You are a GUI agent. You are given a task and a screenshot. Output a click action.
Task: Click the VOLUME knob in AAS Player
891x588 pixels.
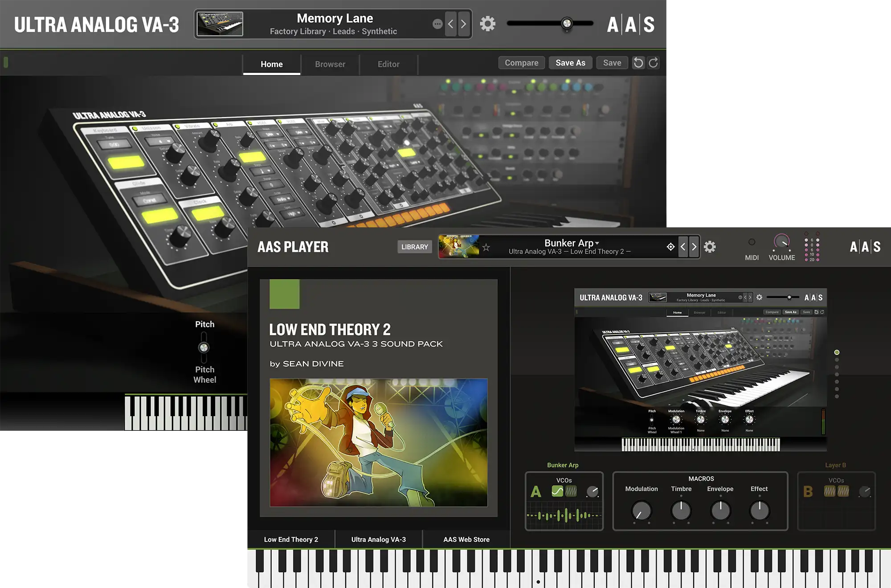781,242
